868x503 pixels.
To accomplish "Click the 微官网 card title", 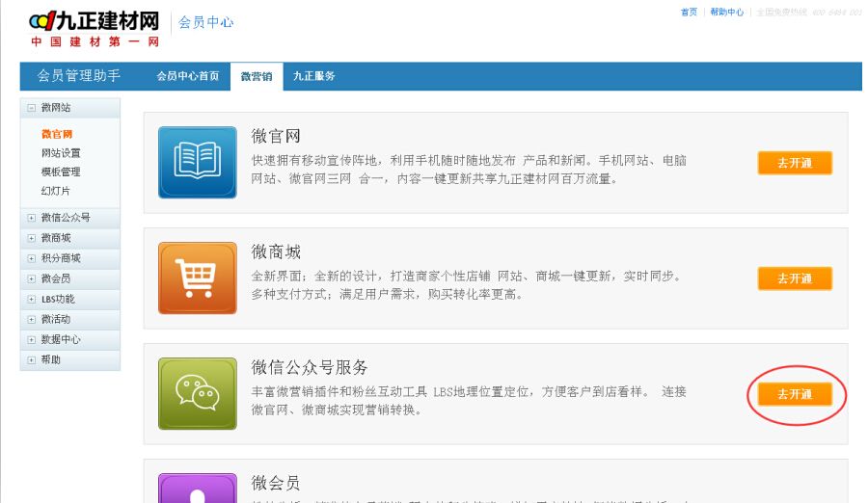I will (276, 136).
